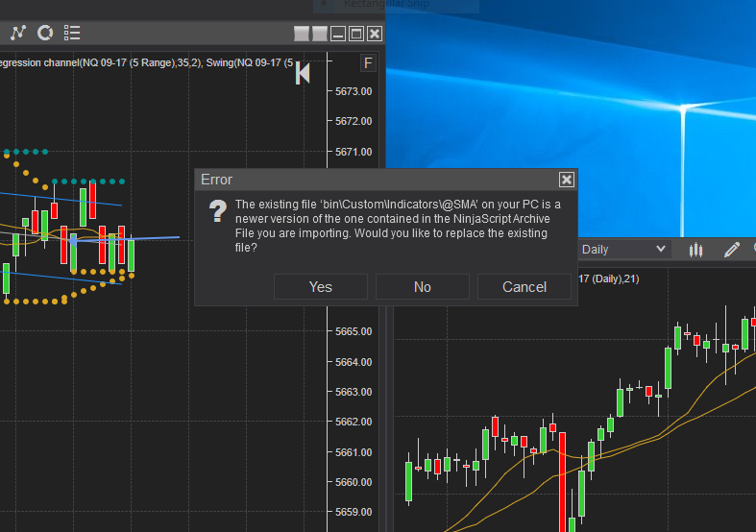Click the question mark icon in the Error dialog
756x532 pixels.
218,211
